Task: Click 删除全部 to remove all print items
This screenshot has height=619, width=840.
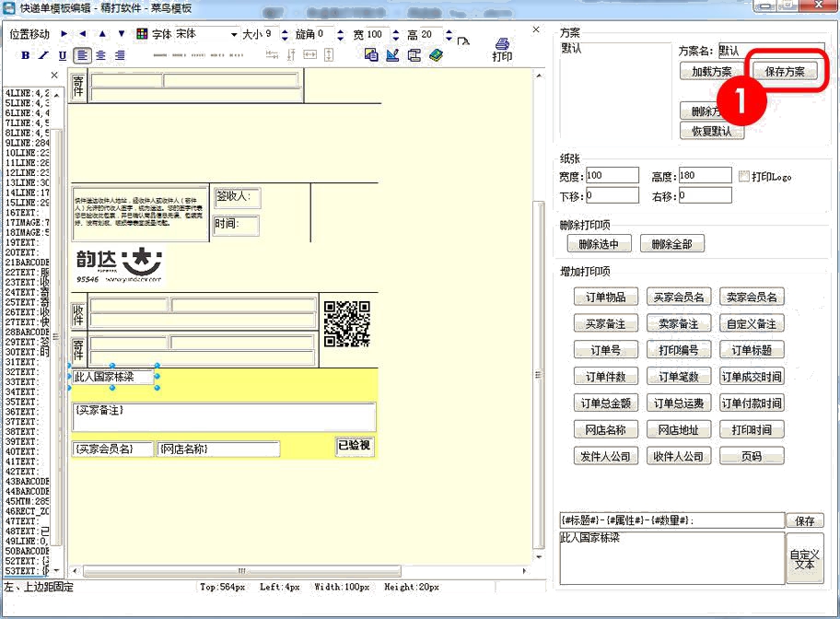Action: pyautogui.click(x=671, y=244)
